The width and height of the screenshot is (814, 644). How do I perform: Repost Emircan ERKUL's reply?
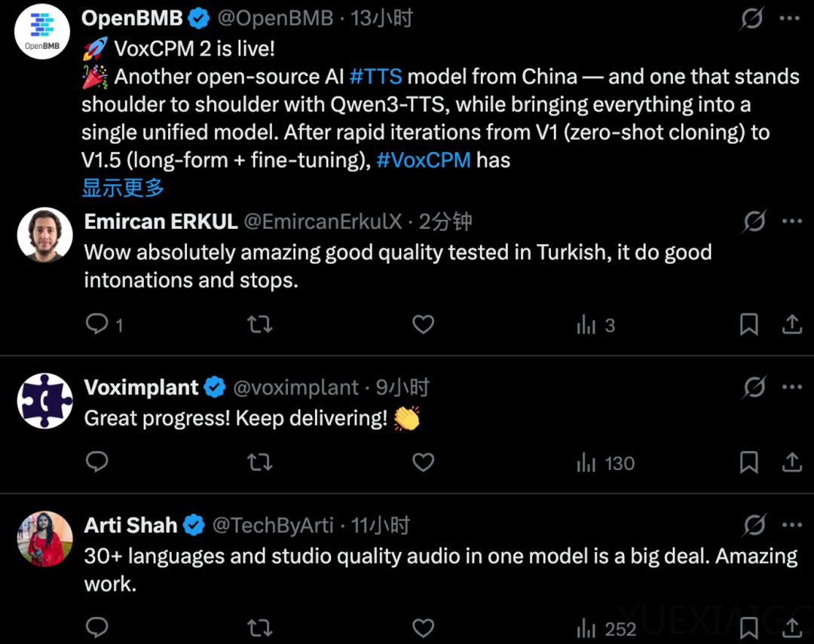[x=260, y=325]
